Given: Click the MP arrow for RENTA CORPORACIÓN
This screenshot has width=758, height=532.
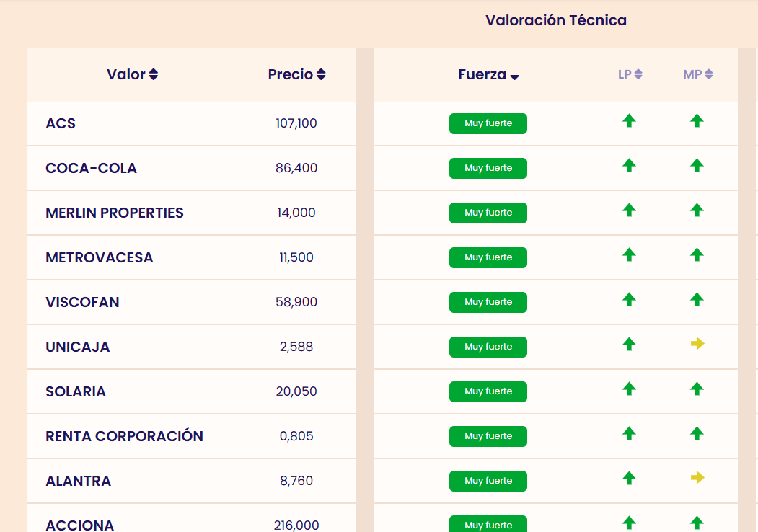Looking at the screenshot, I should coord(697,434).
